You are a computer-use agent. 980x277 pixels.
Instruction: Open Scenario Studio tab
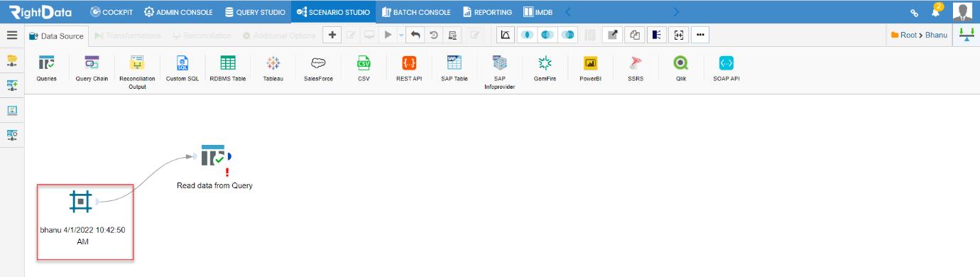point(333,12)
